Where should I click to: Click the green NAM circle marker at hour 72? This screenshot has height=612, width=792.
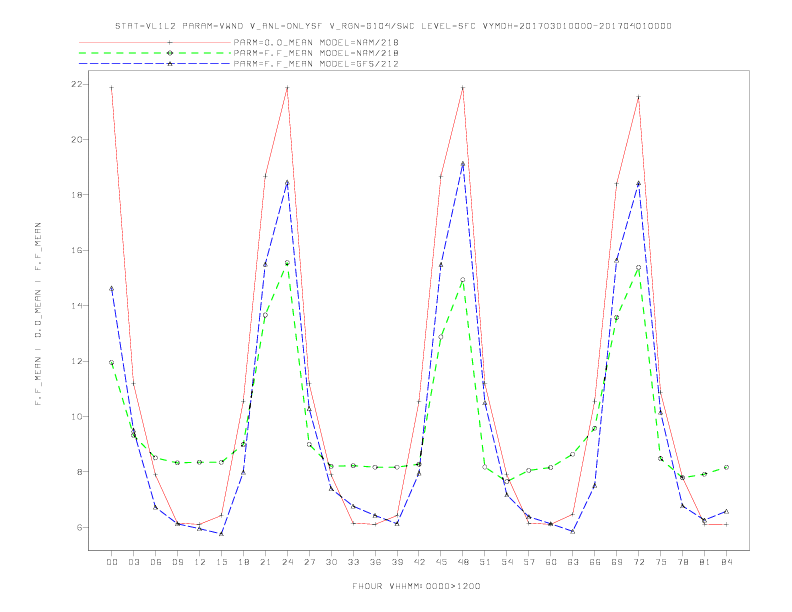(638, 268)
